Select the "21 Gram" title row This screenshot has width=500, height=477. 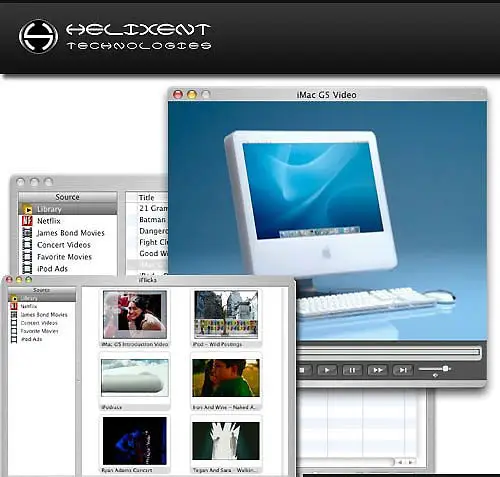click(147, 208)
